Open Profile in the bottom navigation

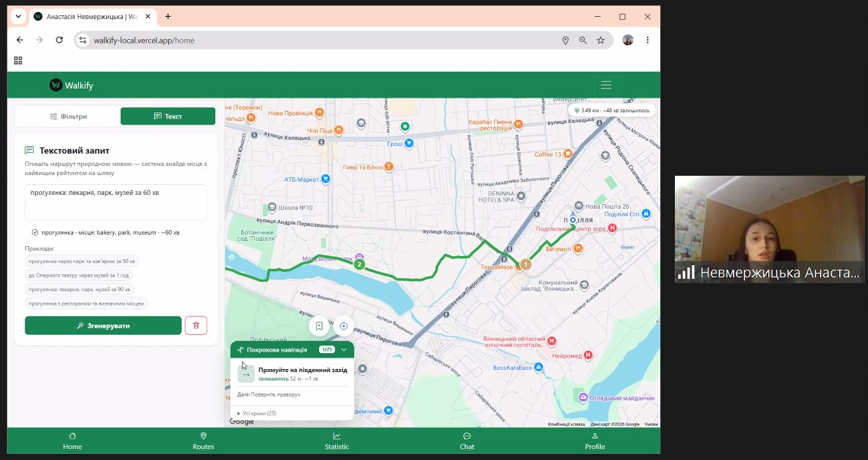tap(595, 441)
